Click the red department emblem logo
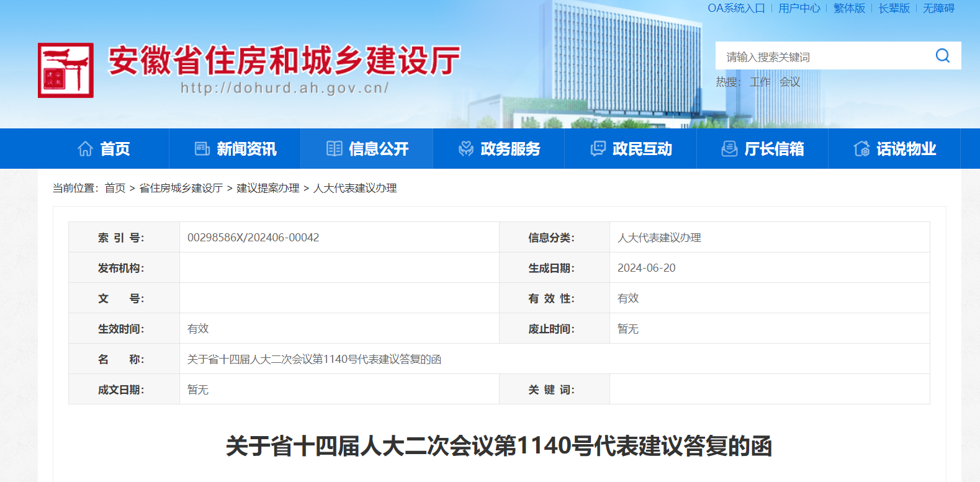The width and height of the screenshot is (980, 482). point(66,70)
